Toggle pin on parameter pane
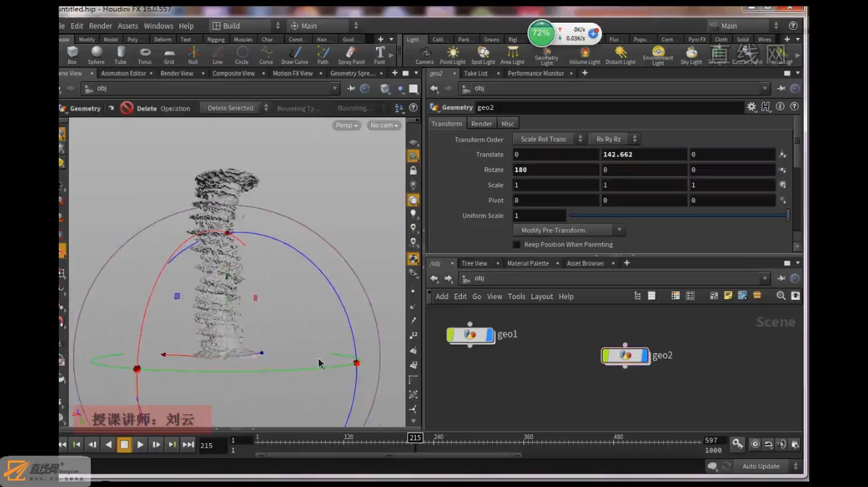 click(x=781, y=89)
